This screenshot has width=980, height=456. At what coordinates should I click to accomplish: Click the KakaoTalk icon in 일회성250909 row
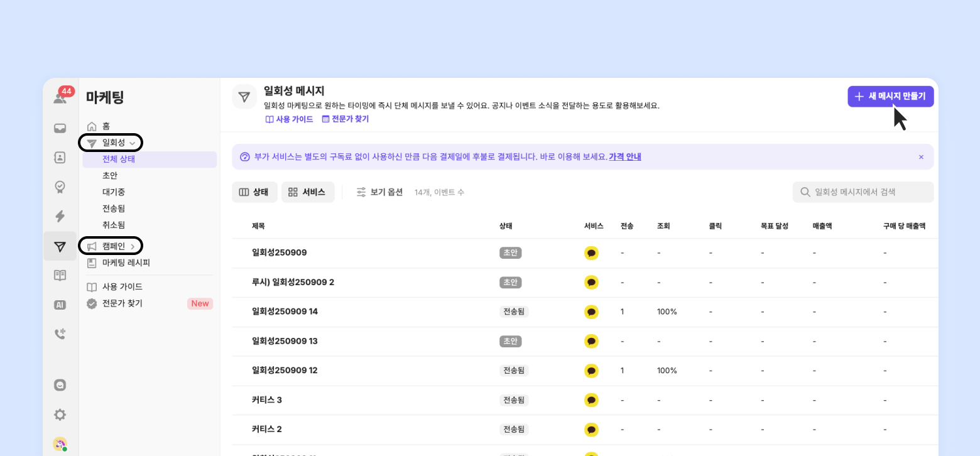pyautogui.click(x=591, y=253)
